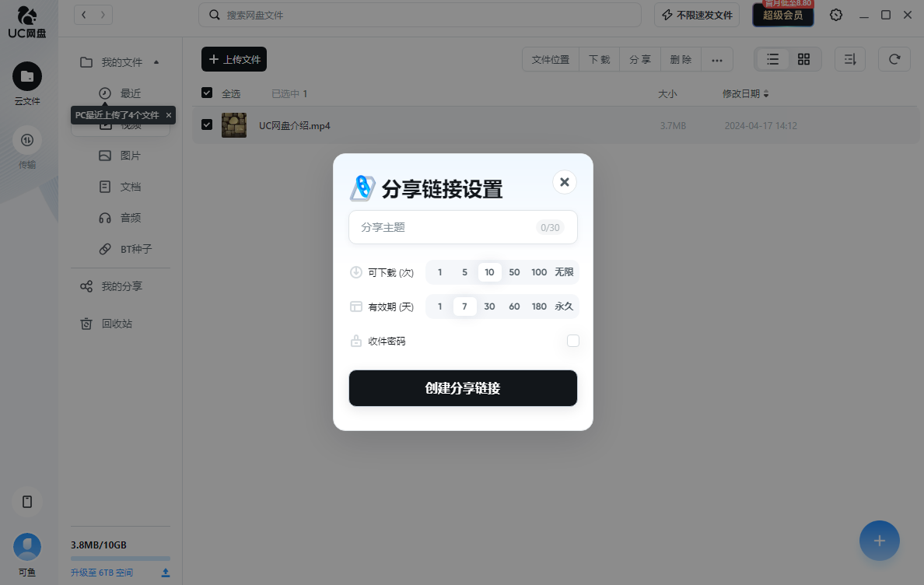Screen dimensions: 924x585
Task: Click the 我的分享 share icon
Action: pyautogui.click(x=86, y=286)
